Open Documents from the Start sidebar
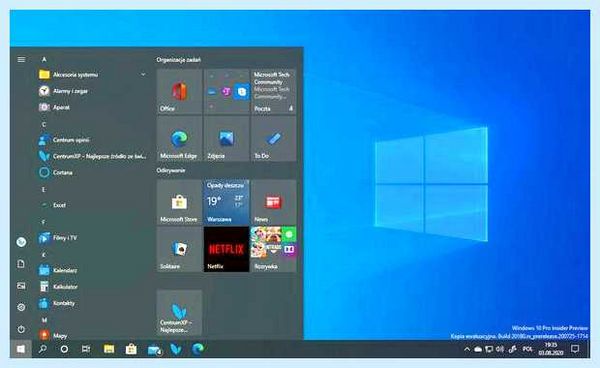Image resolution: width=600 pixels, height=368 pixels. tap(21, 264)
